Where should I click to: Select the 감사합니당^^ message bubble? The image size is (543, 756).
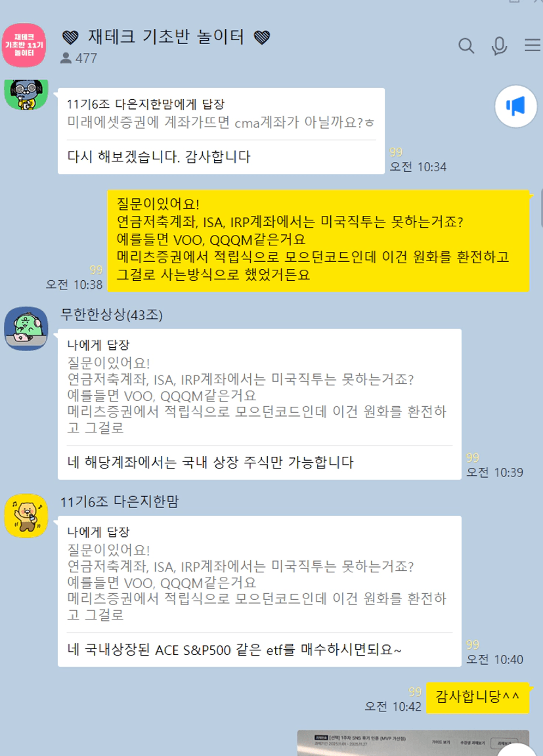pyautogui.click(x=477, y=697)
